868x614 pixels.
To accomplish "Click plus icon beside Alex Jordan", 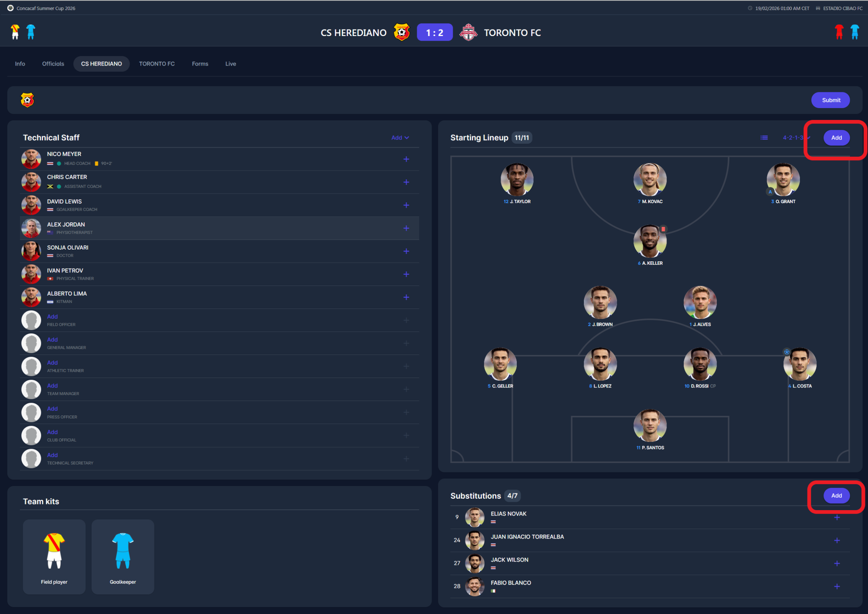I will pyautogui.click(x=406, y=228).
